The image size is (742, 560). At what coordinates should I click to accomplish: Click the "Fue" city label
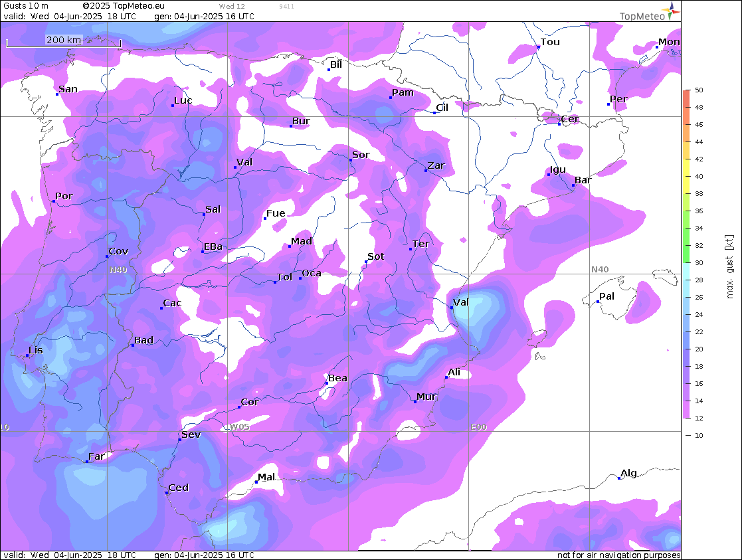coord(276,213)
